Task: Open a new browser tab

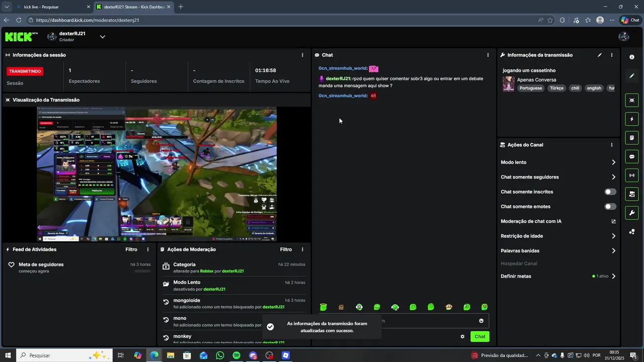Action: pyautogui.click(x=181, y=7)
